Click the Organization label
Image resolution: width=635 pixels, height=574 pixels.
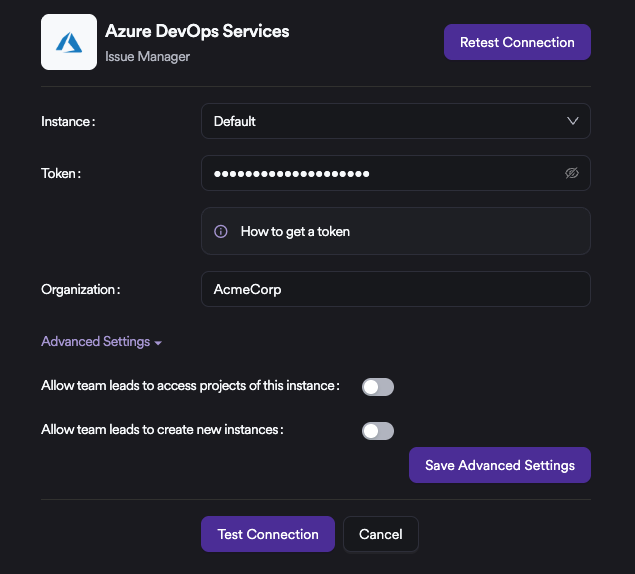(81, 290)
